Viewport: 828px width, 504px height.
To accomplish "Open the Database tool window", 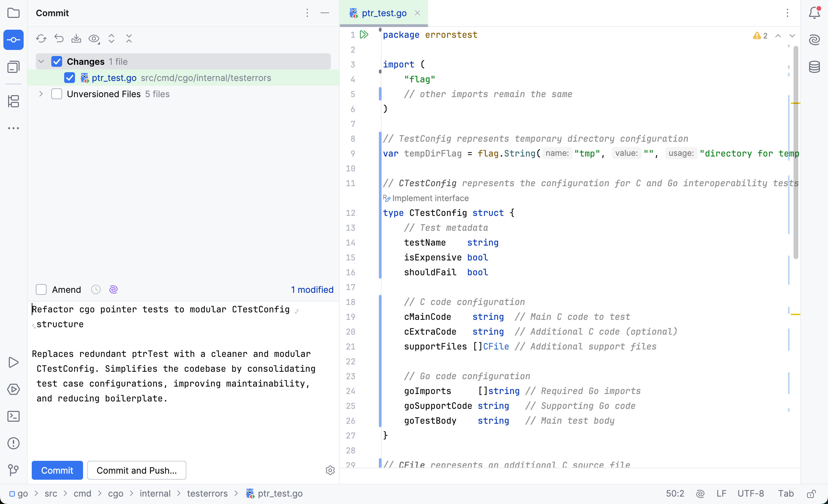I will (x=814, y=67).
